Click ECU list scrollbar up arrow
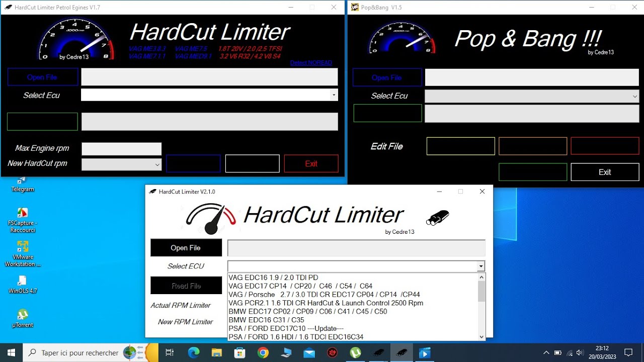This screenshot has height=362, width=644. pyautogui.click(x=481, y=277)
